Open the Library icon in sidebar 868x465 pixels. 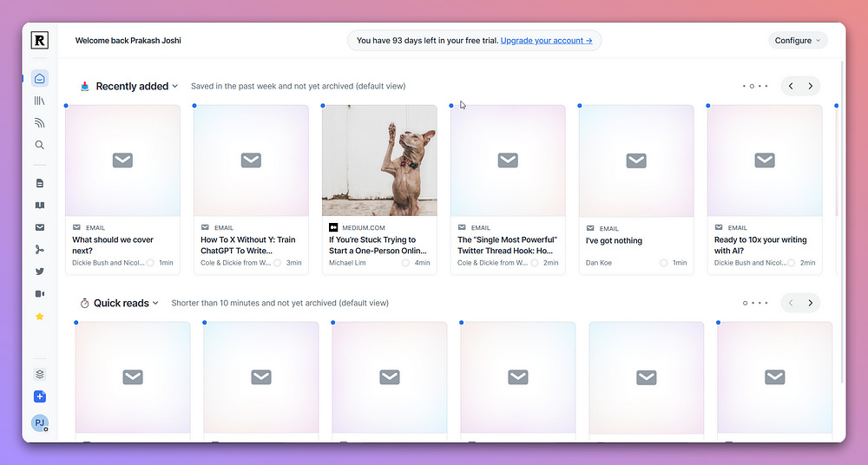pyautogui.click(x=40, y=101)
